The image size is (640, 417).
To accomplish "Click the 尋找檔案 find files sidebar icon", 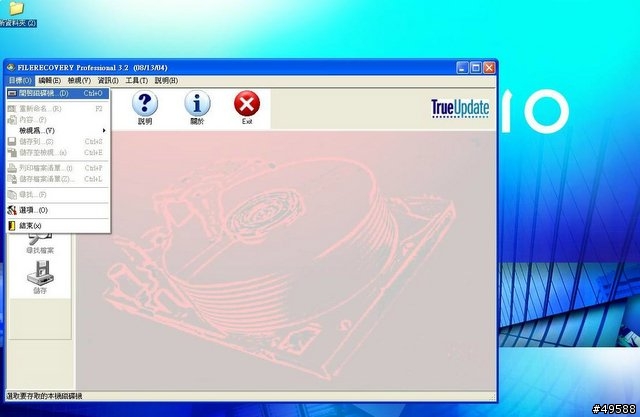I will [40, 243].
